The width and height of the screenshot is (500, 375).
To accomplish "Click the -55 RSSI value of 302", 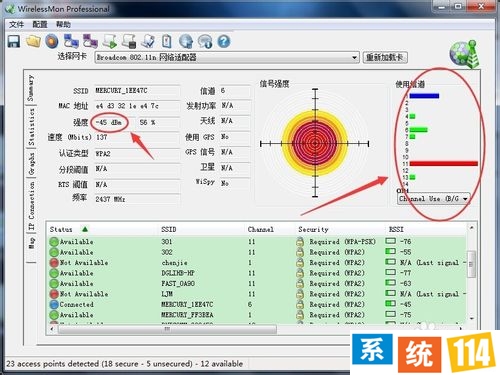I will pos(406,252).
